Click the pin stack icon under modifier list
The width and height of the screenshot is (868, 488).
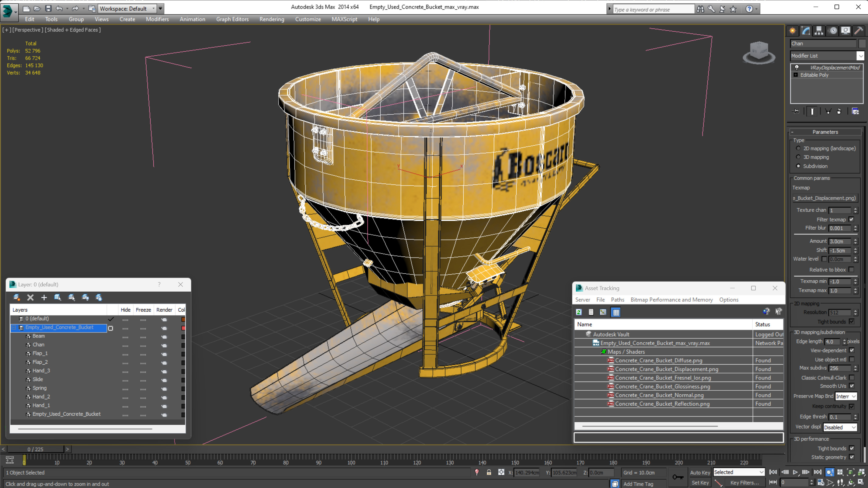click(796, 111)
